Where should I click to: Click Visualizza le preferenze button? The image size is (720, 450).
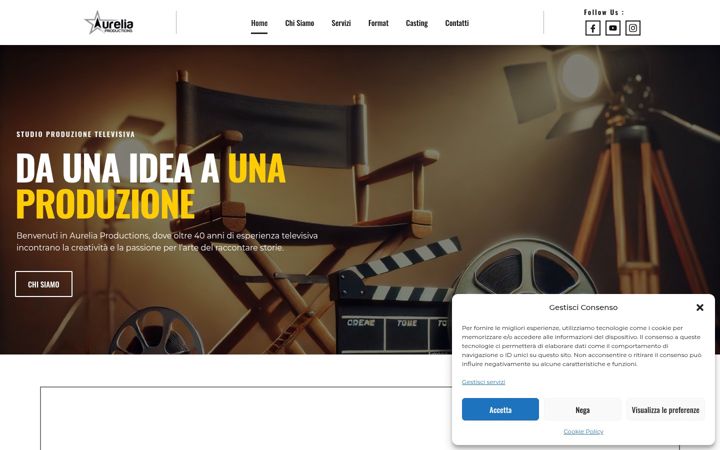[x=665, y=410]
